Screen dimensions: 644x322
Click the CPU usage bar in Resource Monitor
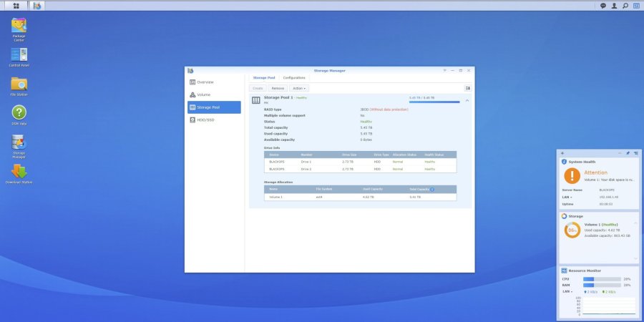[x=602, y=279]
